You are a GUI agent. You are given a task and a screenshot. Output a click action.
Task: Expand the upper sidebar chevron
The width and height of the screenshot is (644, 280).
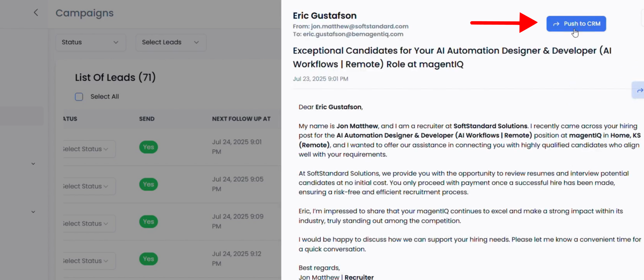tap(33, 164)
